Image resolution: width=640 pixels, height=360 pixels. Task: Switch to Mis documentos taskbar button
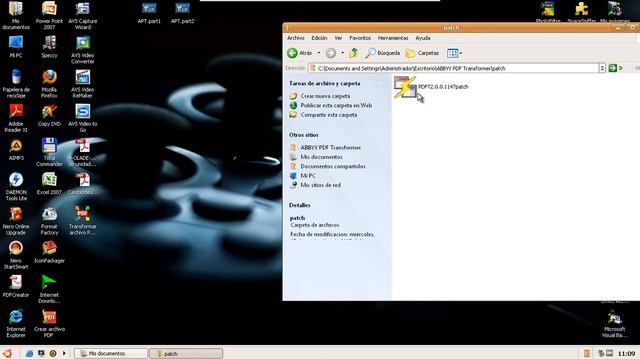pos(111,353)
